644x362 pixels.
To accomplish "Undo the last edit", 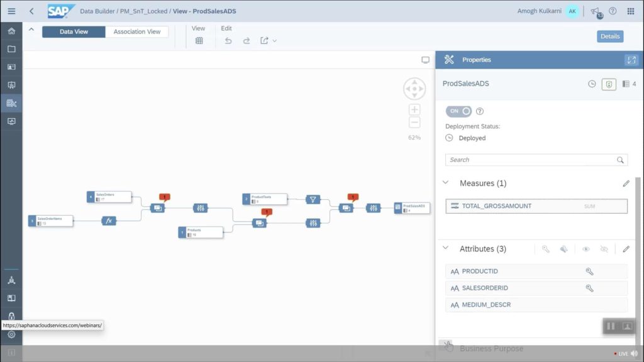I will tap(228, 41).
